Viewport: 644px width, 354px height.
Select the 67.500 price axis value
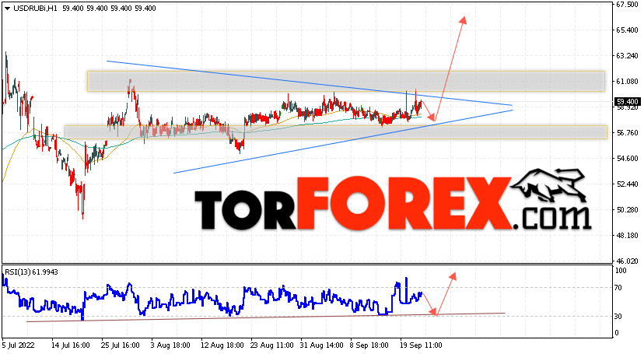click(x=627, y=4)
